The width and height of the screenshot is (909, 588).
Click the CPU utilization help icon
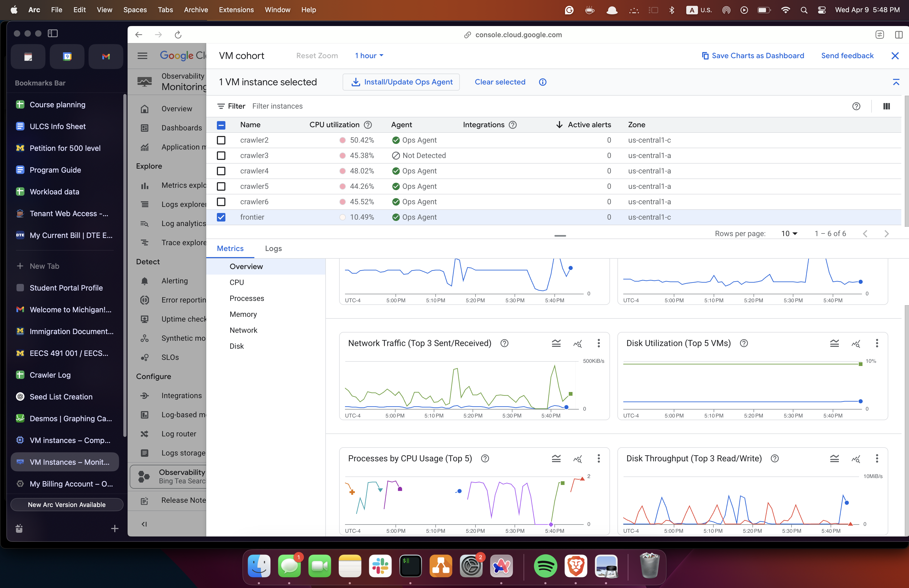coord(368,125)
